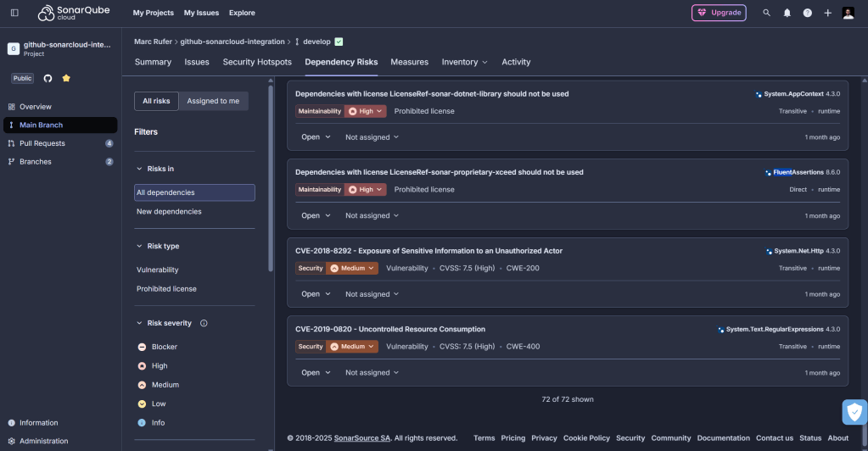The image size is (868, 451).
Task: Select the Vulnerability risk type filter
Action: click(158, 270)
